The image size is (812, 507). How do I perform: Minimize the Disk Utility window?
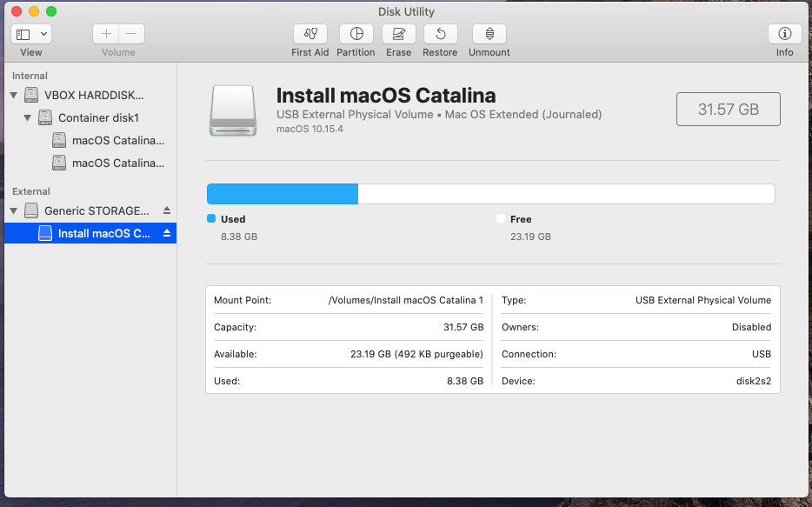[x=34, y=11]
